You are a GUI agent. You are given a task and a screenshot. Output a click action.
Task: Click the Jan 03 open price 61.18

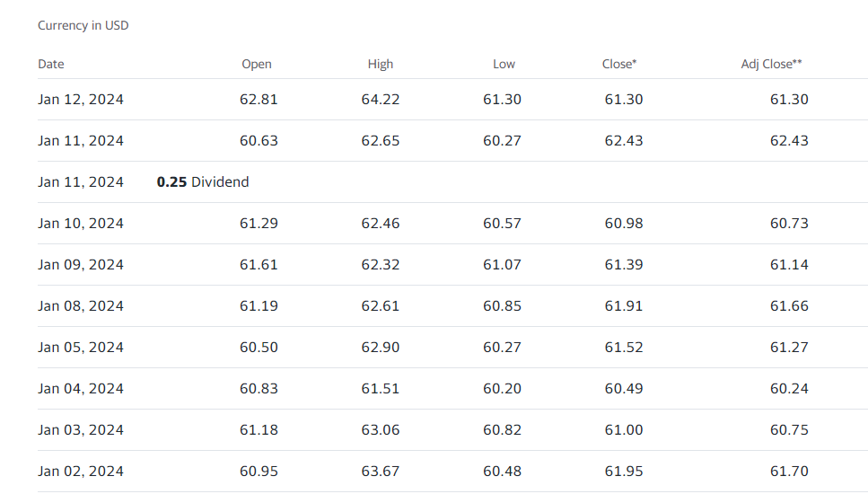[259, 430]
